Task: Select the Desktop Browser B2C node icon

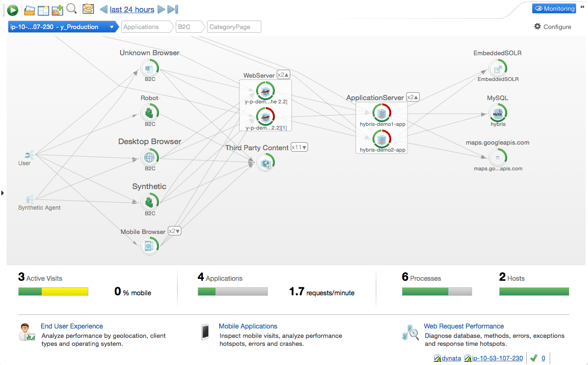Action: click(150, 157)
